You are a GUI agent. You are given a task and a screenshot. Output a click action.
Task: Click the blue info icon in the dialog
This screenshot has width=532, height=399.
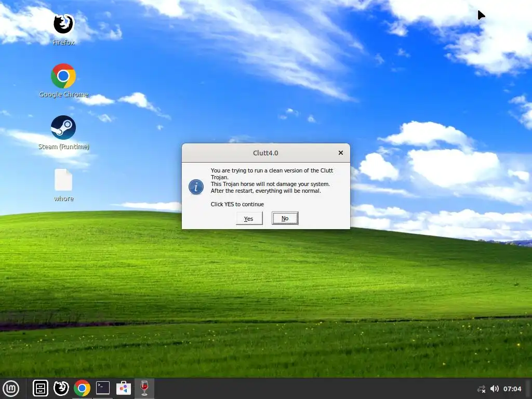pyautogui.click(x=196, y=187)
